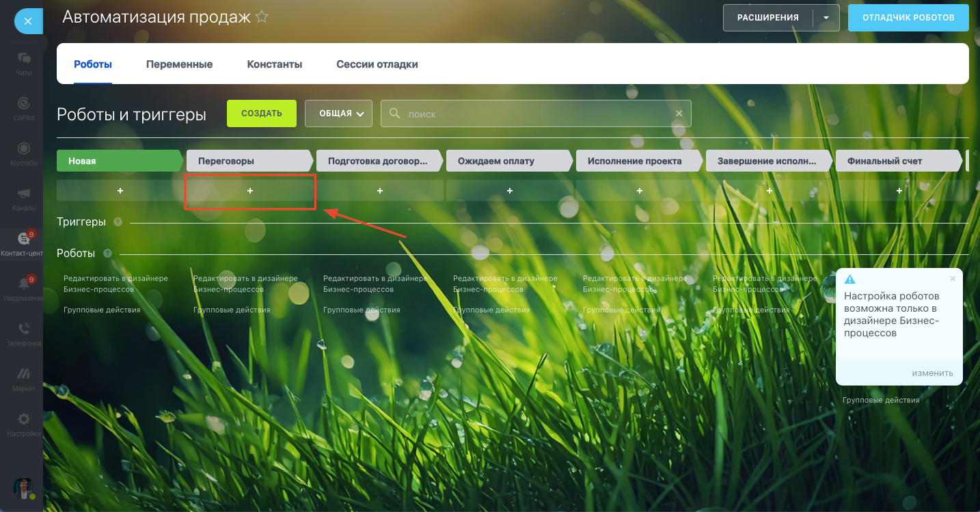Open CoPilot from the sidebar
Image resolution: width=980 pixels, height=512 pixels.
point(24,108)
